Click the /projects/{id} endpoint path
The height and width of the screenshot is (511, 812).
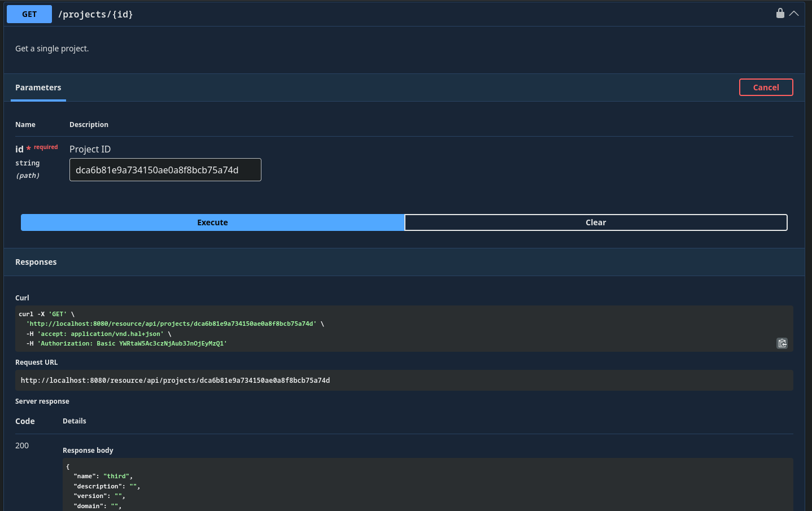coord(95,14)
